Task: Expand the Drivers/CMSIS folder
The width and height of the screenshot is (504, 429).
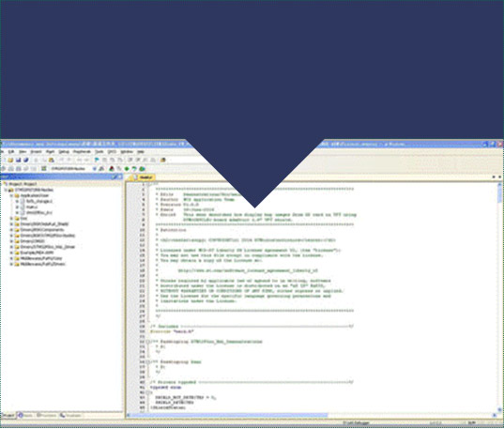Action: coord(11,241)
